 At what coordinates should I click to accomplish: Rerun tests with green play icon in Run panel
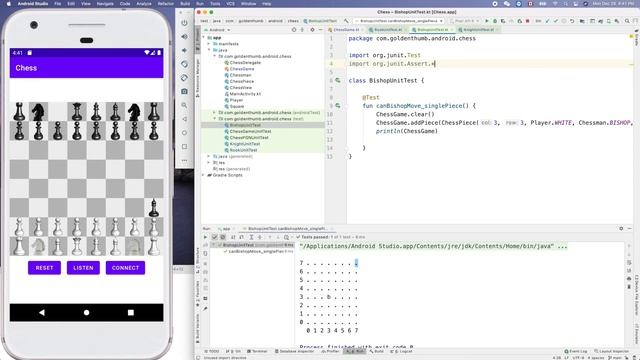[x=205, y=237]
